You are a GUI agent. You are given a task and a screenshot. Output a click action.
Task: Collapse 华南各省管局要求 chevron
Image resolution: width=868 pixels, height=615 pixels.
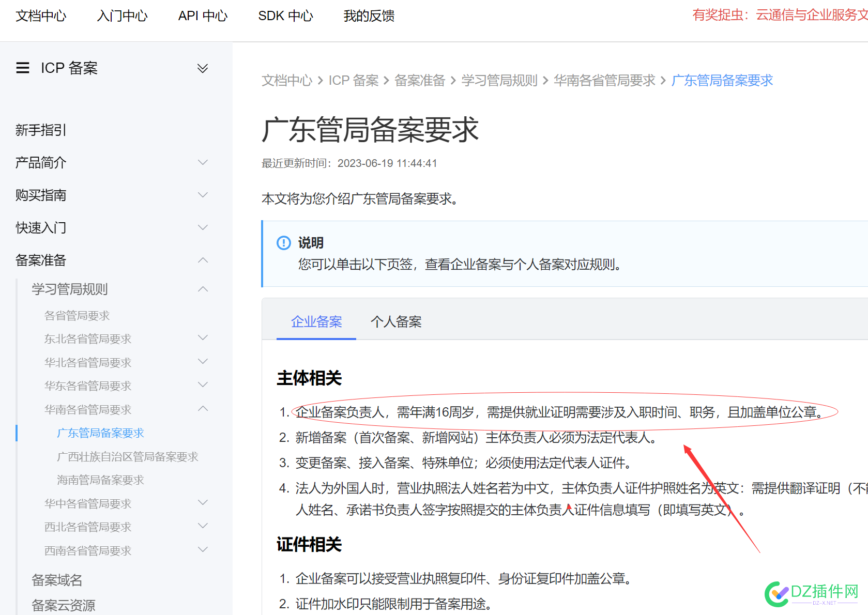(x=203, y=409)
